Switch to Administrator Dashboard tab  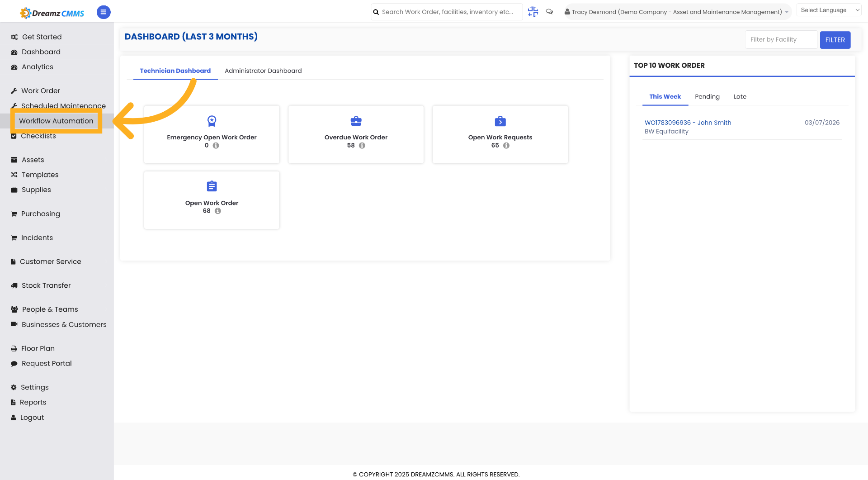pyautogui.click(x=263, y=71)
